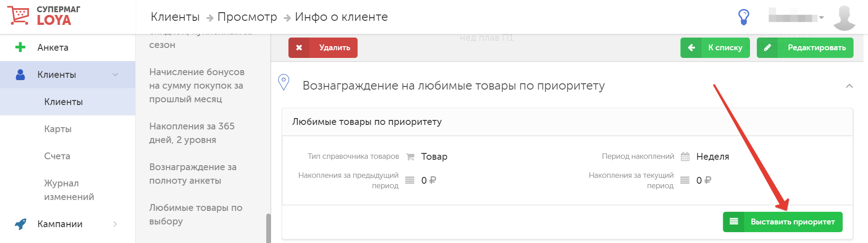Image resolution: width=868 pixels, height=243 pixels.
Task: Click the Выставить приоритет button
Action: [x=782, y=222]
